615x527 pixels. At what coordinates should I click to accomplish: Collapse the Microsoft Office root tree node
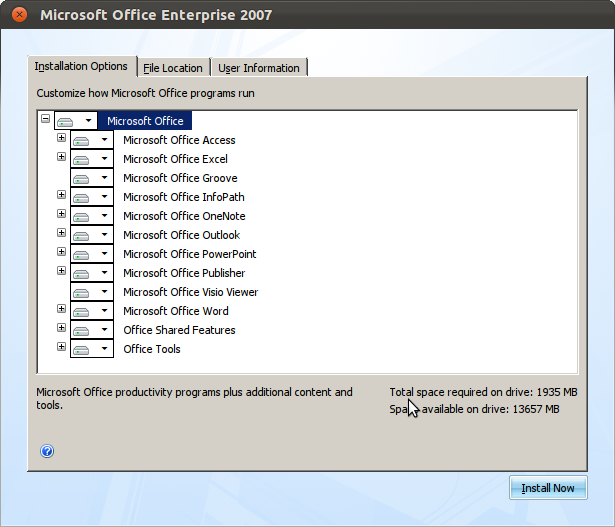[x=45, y=118]
